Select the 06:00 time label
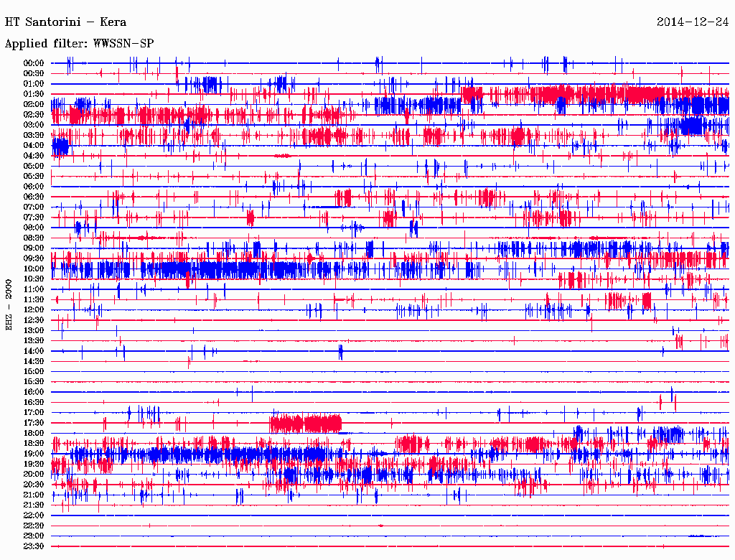The image size is (735, 560). tap(34, 187)
